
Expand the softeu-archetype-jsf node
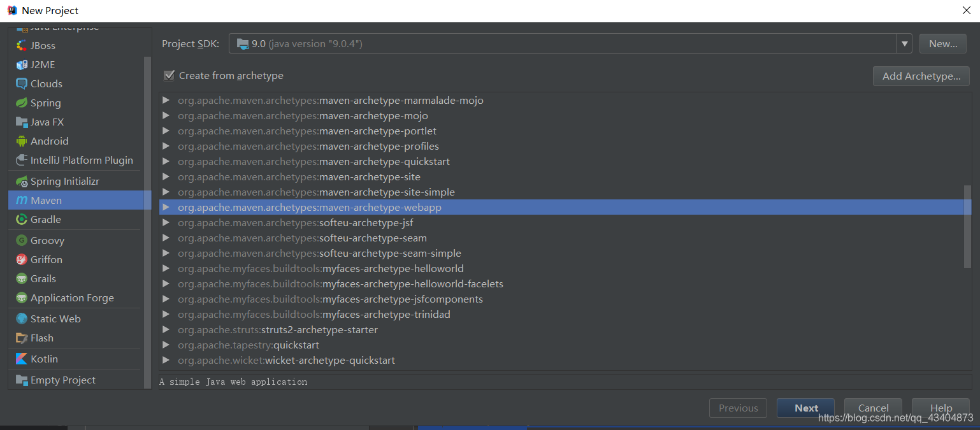coord(166,222)
